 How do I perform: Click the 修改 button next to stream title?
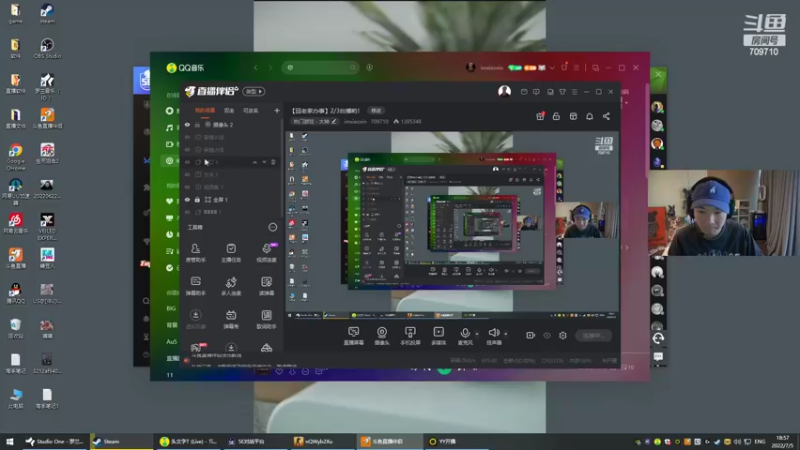[376, 111]
